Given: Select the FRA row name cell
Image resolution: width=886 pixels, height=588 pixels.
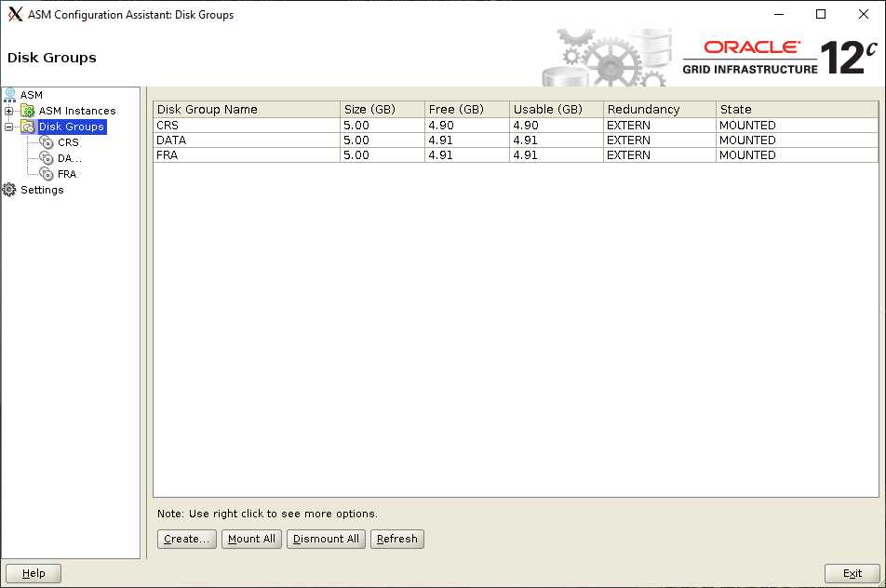Looking at the screenshot, I should (247, 154).
